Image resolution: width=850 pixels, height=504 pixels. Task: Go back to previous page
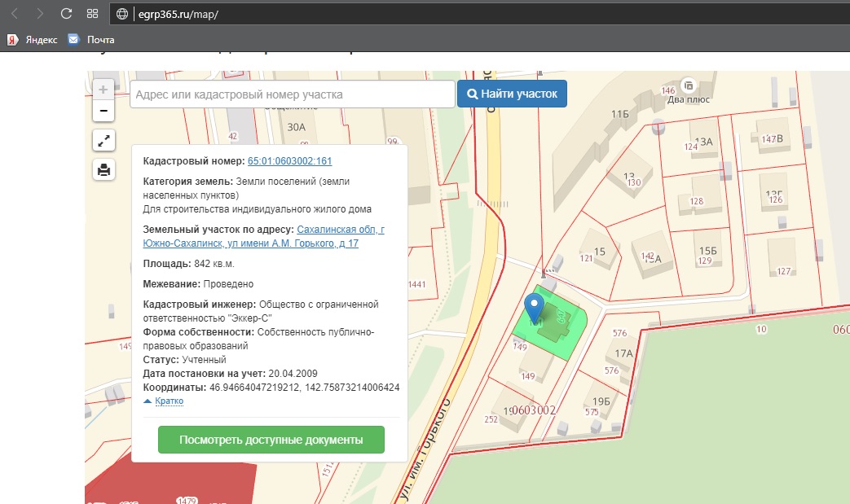click(15, 14)
